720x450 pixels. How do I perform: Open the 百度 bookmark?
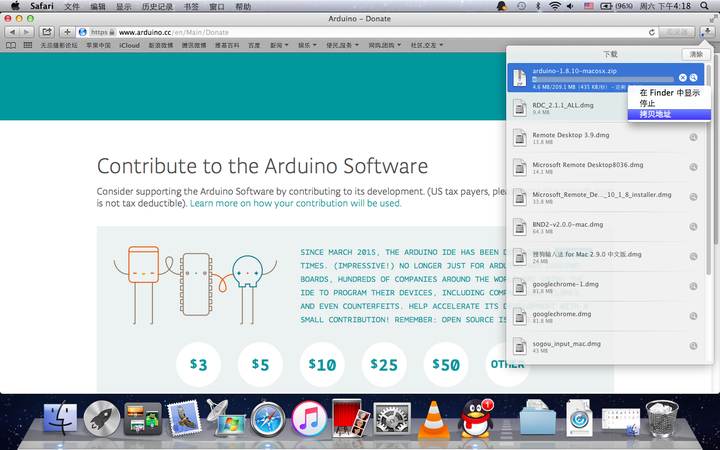pyautogui.click(x=254, y=45)
